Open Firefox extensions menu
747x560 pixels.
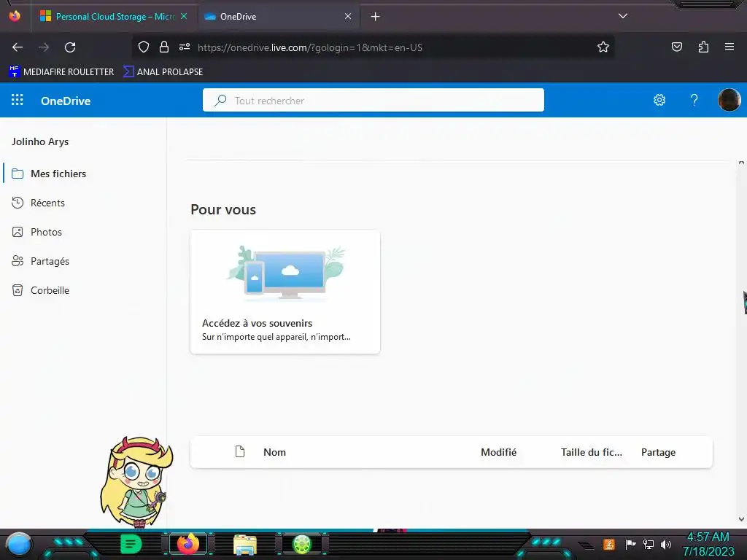(x=703, y=47)
